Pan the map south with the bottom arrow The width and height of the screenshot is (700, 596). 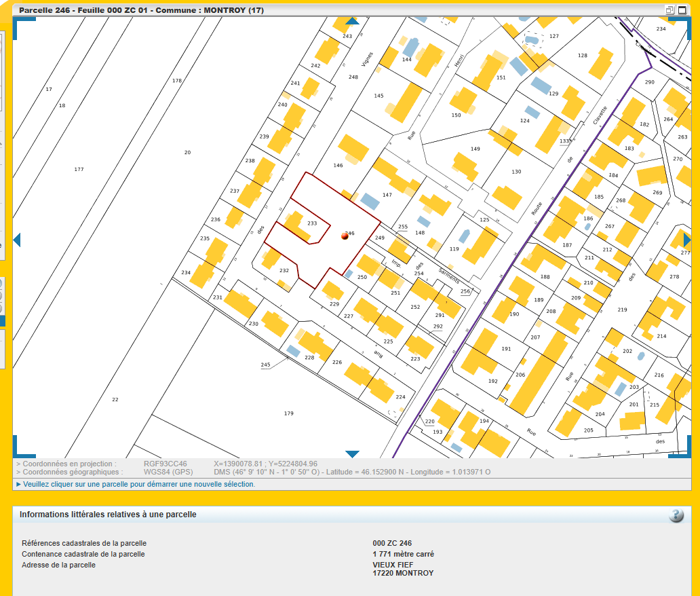[x=352, y=453]
